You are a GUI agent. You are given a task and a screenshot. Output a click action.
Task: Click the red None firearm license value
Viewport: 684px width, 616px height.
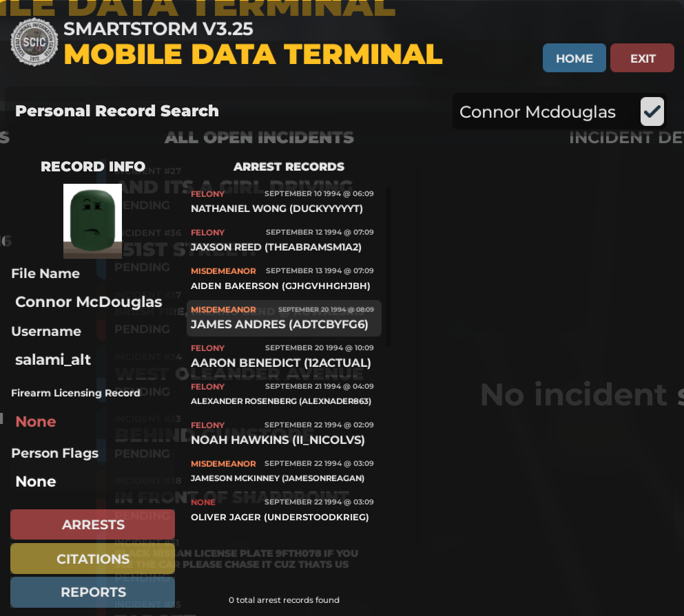[x=36, y=421]
